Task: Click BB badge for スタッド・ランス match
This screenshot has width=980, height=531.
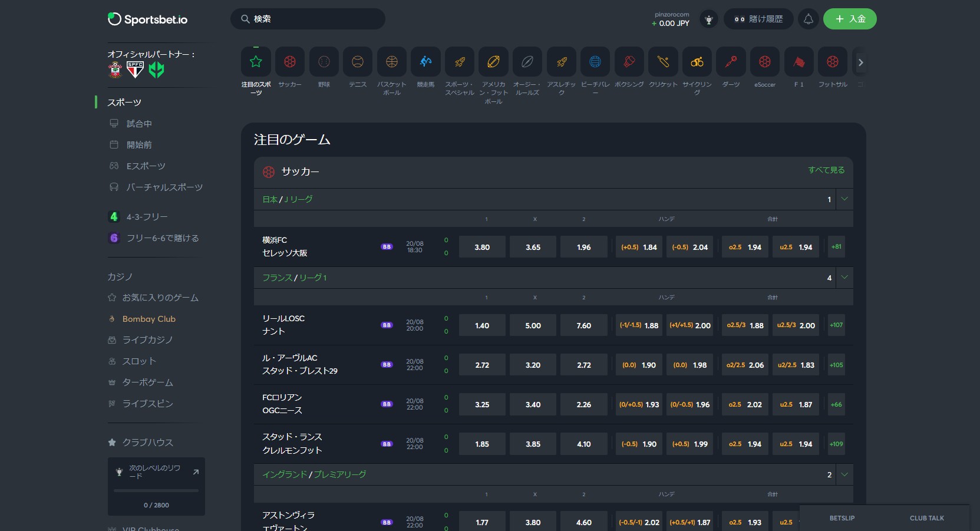Action: point(387,444)
